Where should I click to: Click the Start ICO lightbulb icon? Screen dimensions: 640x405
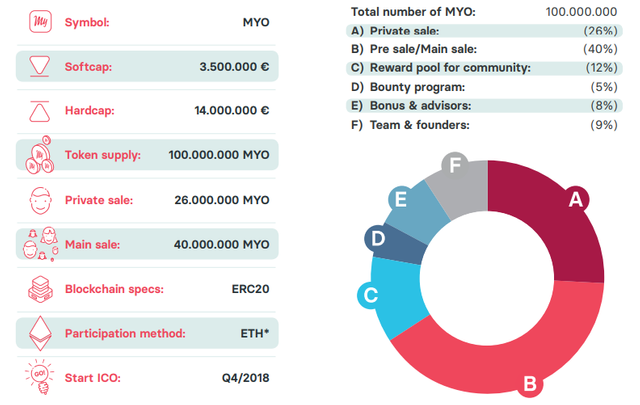coord(40,377)
